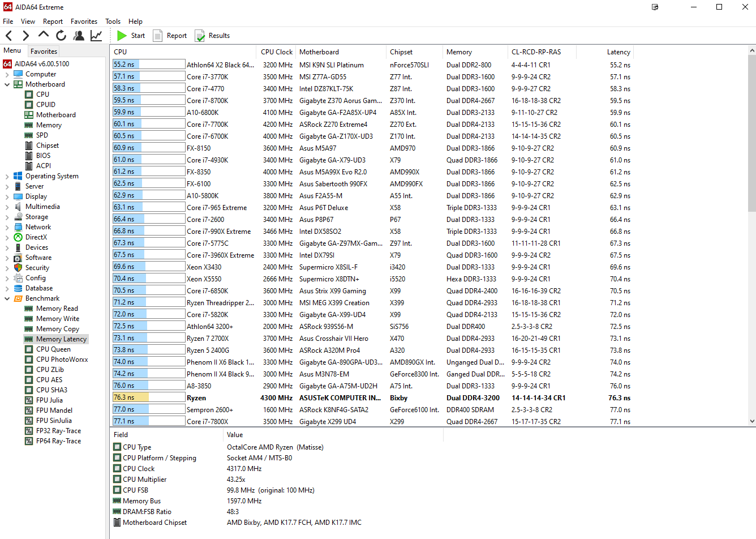Screen dimensions: 756x539
Task: Click the DirectX tree icon
Action: [x=18, y=237]
